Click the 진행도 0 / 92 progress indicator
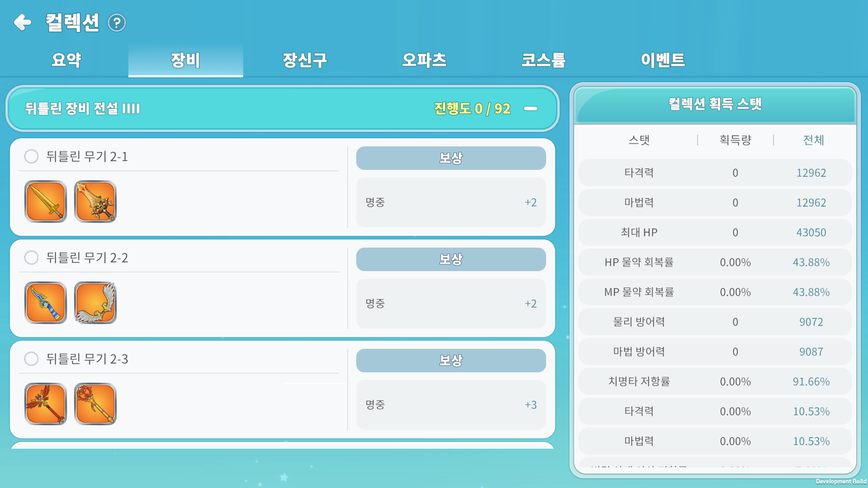868x488 pixels. click(472, 108)
